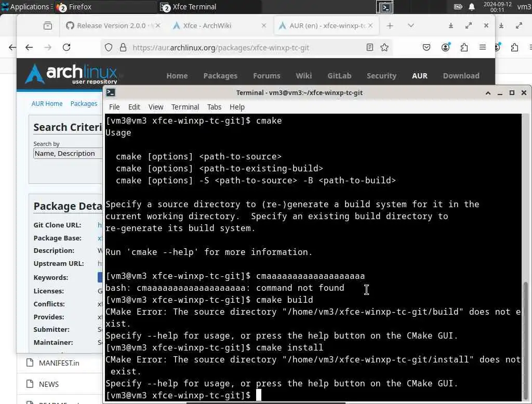532x404 pixels.
Task: Toggle reader view icon in URL bar
Action: 370,47
